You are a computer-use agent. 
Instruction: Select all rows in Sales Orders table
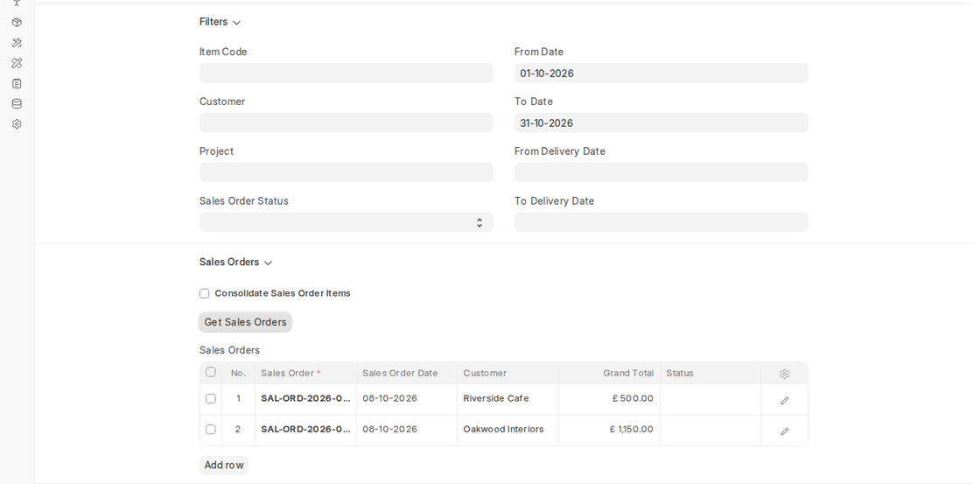(211, 372)
